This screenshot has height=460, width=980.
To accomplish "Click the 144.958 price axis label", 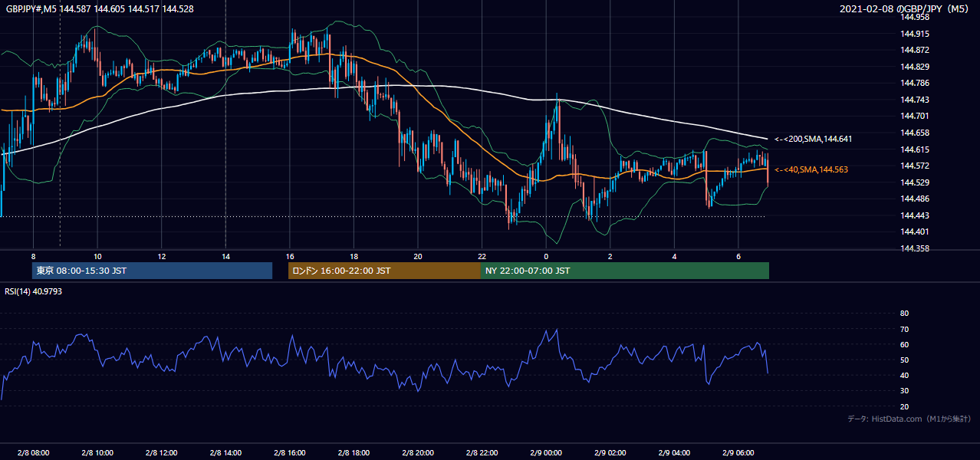I will pyautogui.click(x=916, y=17).
